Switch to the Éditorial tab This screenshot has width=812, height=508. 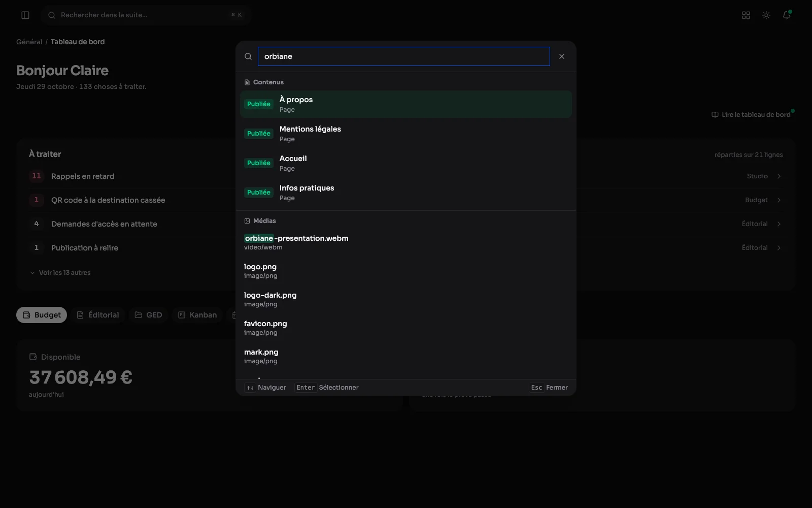[98, 315]
